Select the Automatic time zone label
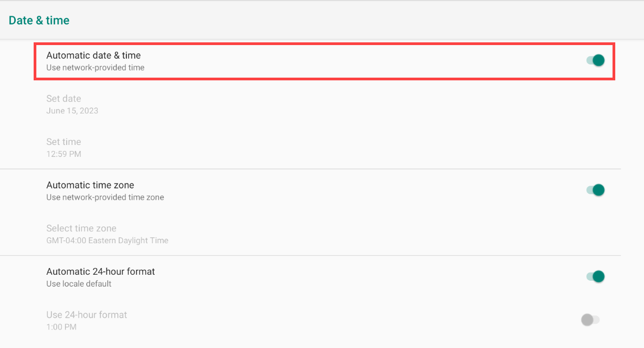The image size is (644, 348). 90,185
